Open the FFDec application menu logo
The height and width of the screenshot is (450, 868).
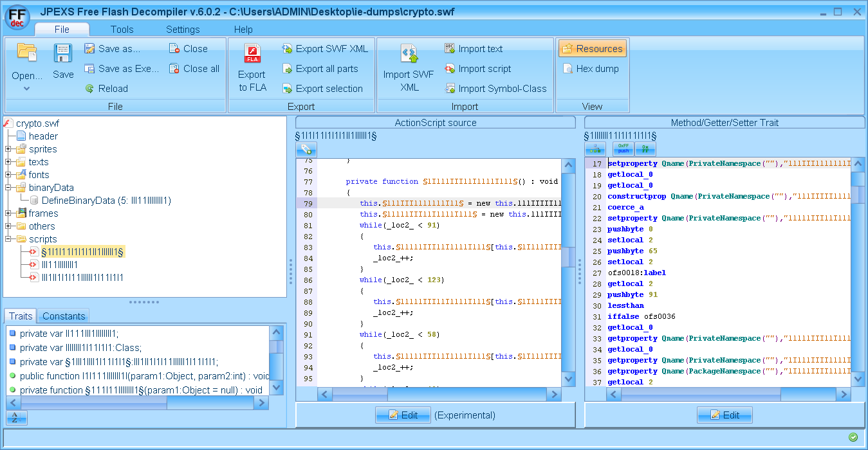pyautogui.click(x=17, y=17)
